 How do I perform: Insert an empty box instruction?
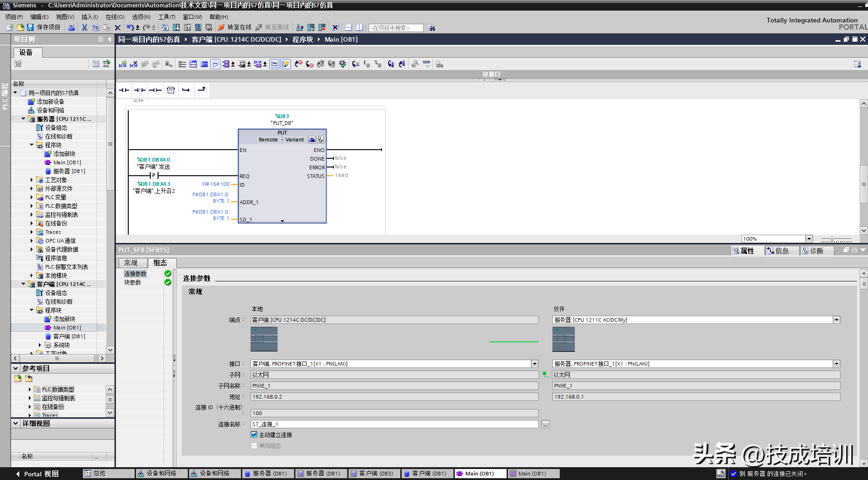(x=171, y=90)
